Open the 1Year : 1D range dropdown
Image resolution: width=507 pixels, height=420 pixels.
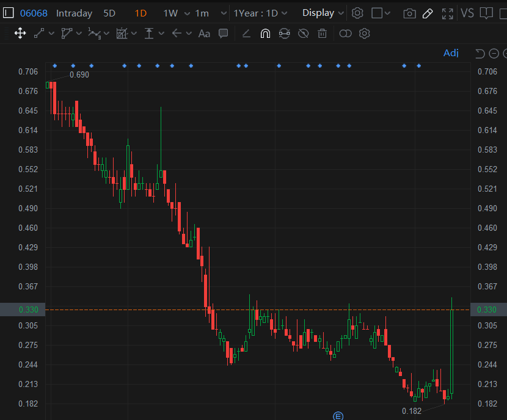tap(260, 13)
